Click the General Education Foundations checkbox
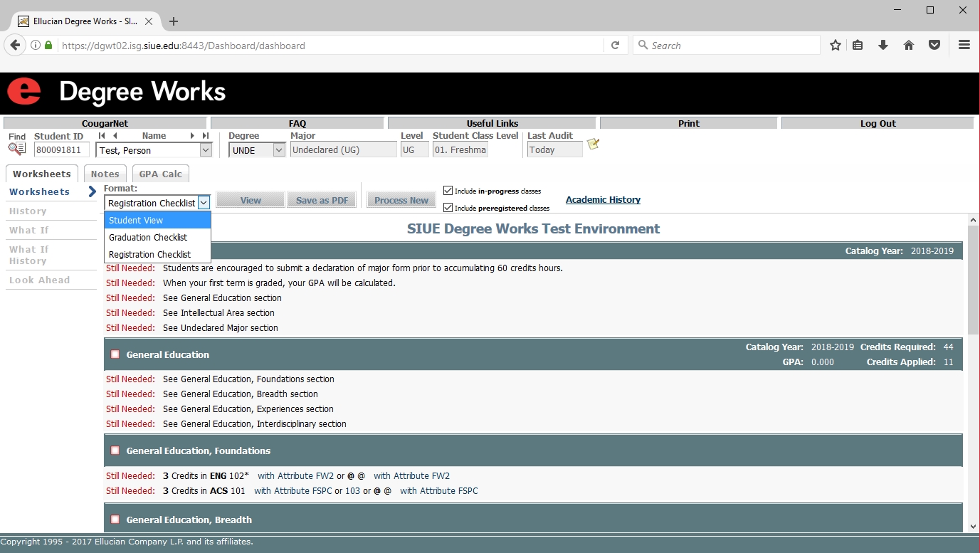This screenshot has height=553, width=980. point(115,451)
